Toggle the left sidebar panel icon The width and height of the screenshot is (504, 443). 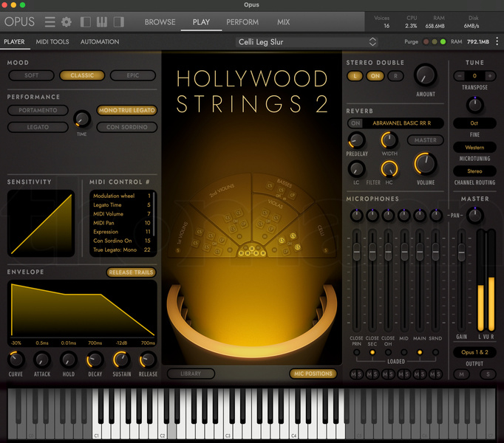pos(85,22)
